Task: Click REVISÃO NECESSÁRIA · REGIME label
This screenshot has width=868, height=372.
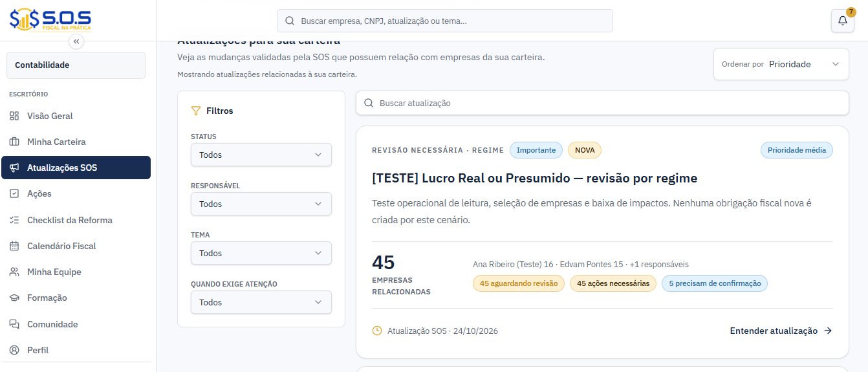Action: (x=438, y=150)
